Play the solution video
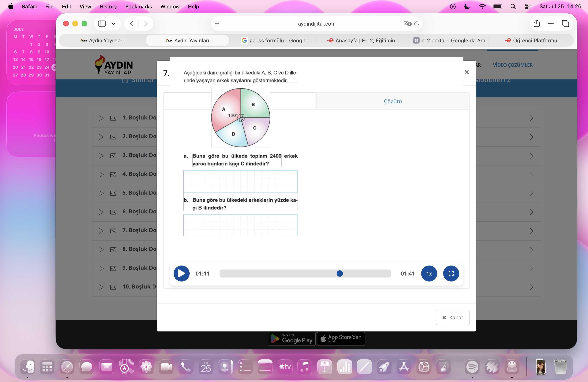Viewport: 588px width, 382px height. point(181,274)
